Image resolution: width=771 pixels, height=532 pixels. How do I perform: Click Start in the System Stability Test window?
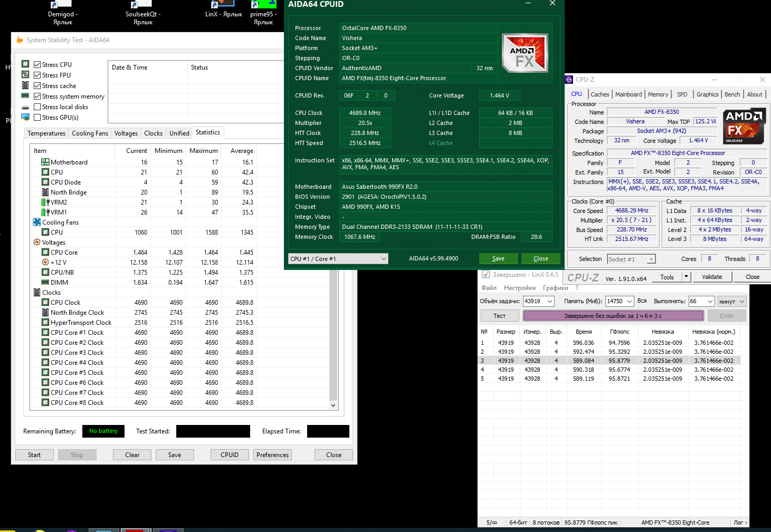coord(34,455)
